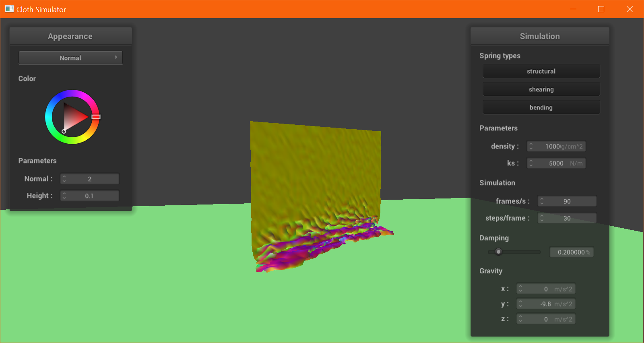Viewport: 644px width, 343px height.
Task: Click the frames/s stepper arrows
Action: 542,201
